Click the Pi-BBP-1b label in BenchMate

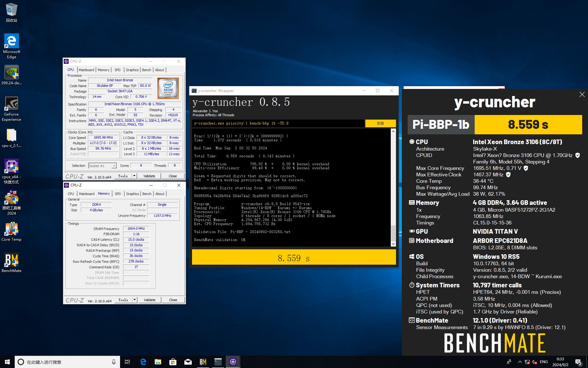point(441,125)
